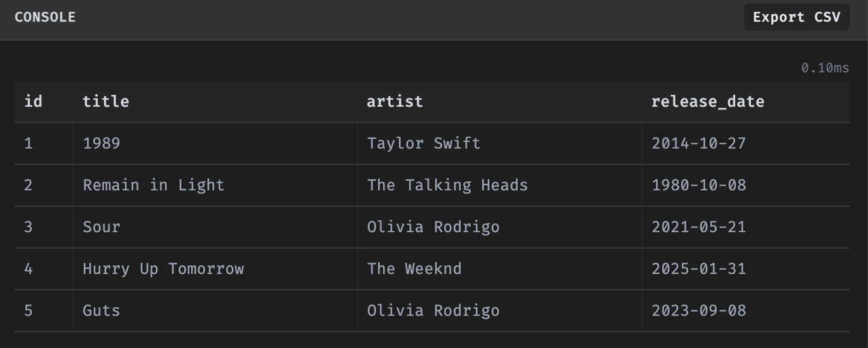
Task: Click the artist column header
Action: 395,102
